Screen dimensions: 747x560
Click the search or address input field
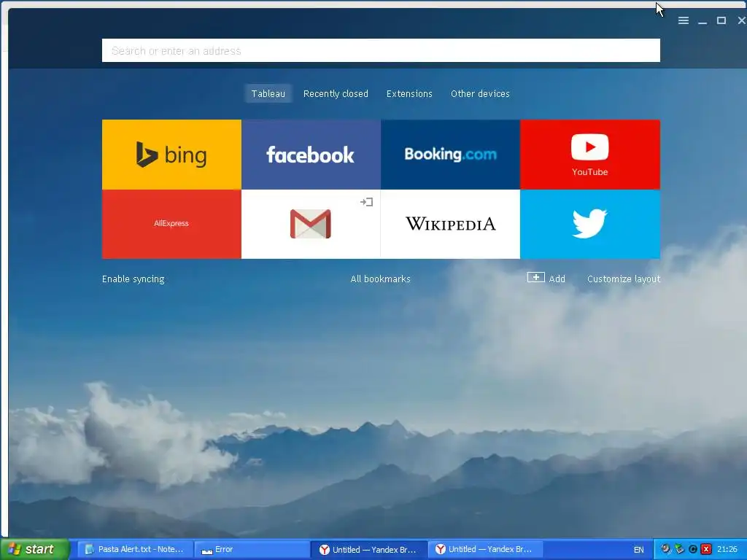(x=381, y=50)
